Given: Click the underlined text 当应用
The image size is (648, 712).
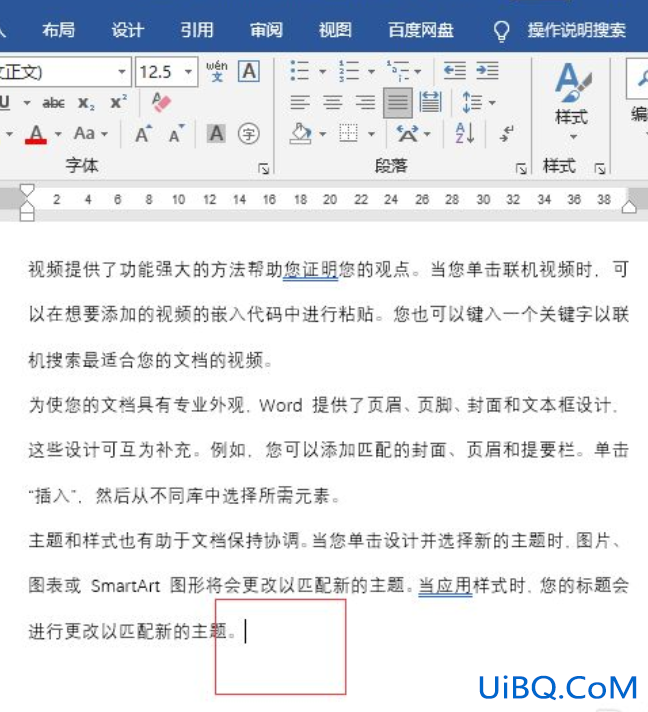Looking at the screenshot, I should [445, 585].
